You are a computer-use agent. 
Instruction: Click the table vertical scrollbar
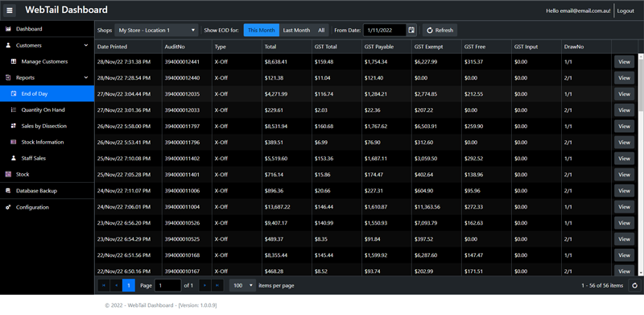point(641,164)
